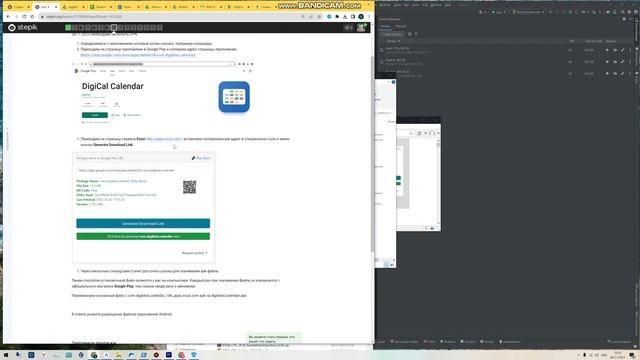This screenshot has height=360, width=640.
Task: Hide the Device Manager panel with minus icon
Action: [631, 19]
